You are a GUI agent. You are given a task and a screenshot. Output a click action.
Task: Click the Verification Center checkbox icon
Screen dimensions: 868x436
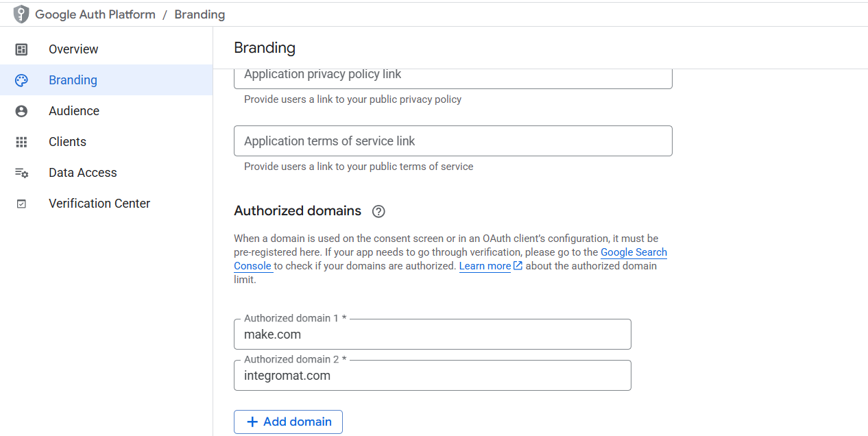[x=21, y=204]
